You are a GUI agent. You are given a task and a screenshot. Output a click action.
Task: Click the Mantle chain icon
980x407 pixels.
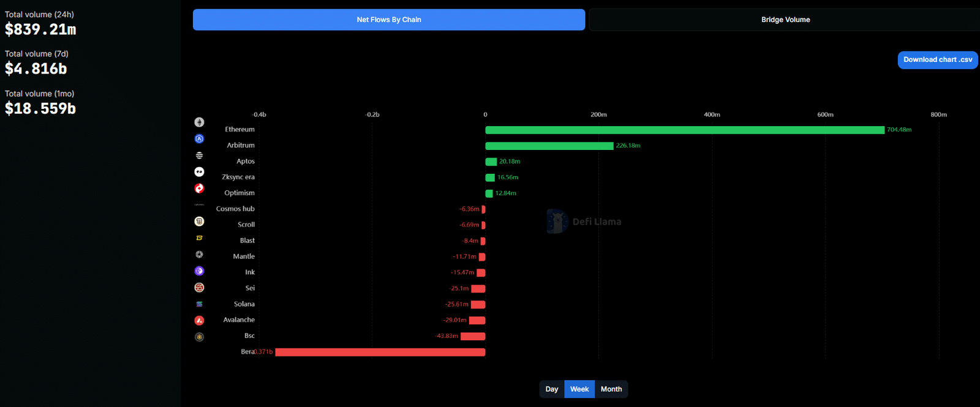[x=199, y=255]
